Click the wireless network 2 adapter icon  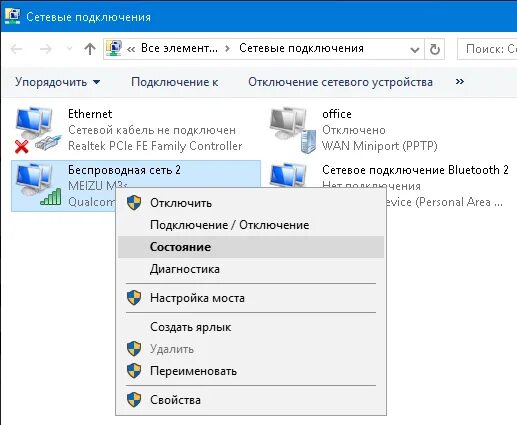[39, 184]
